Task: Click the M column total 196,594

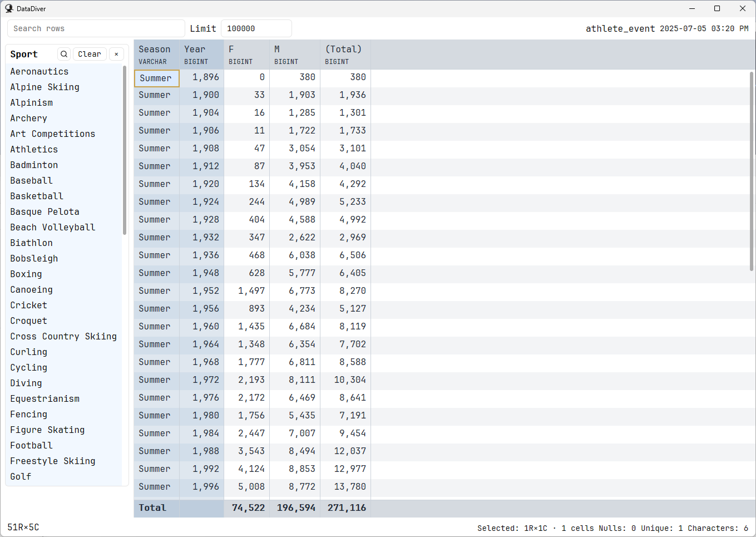Action: [x=295, y=508]
